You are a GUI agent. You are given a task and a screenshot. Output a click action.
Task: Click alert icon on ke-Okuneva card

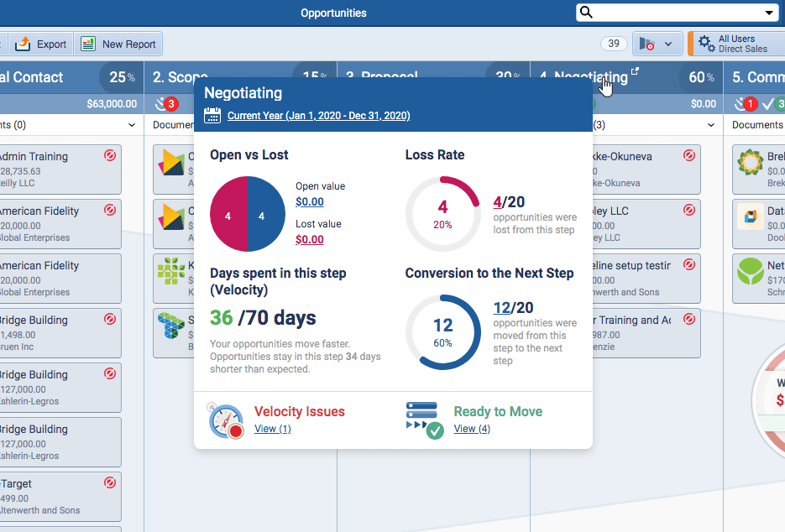pos(689,155)
